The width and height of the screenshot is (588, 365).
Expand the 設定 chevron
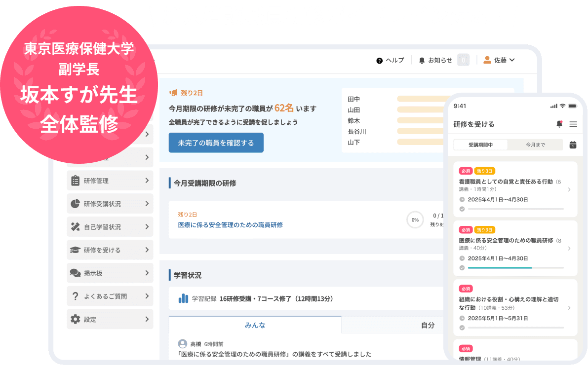(147, 319)
